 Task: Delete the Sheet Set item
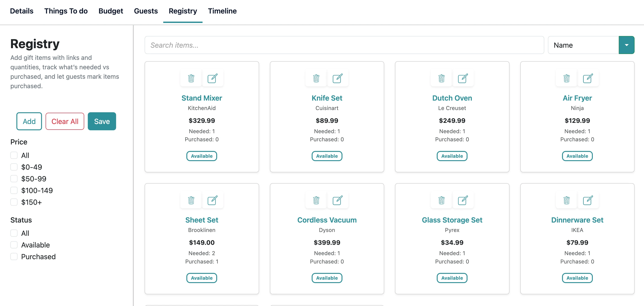191,200
